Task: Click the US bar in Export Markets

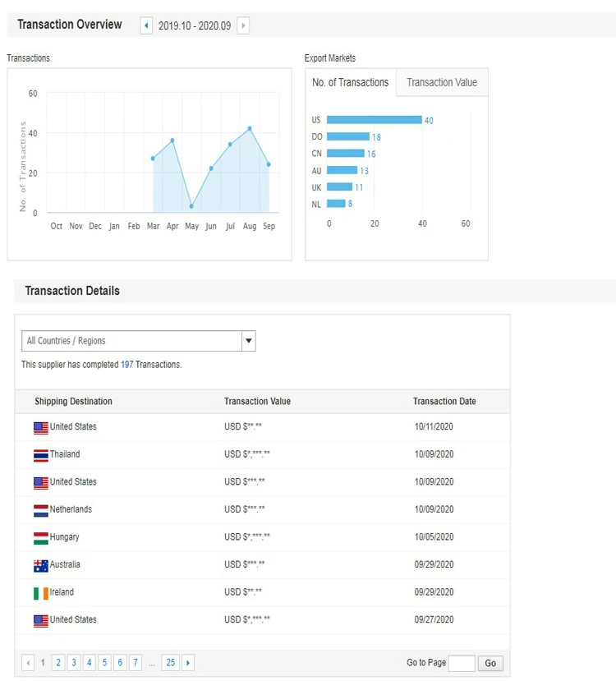Action: tap(374, 120)
